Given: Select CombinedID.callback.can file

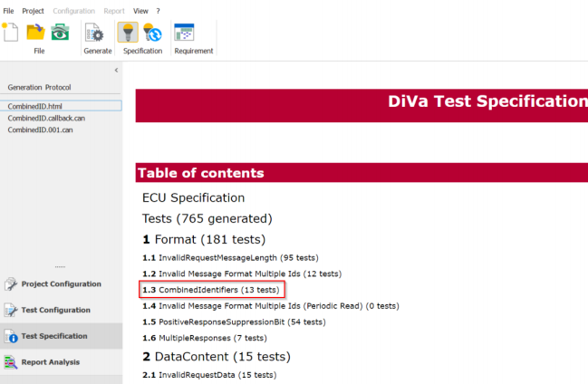Looking at the screenshot, I should click(46, 118).
